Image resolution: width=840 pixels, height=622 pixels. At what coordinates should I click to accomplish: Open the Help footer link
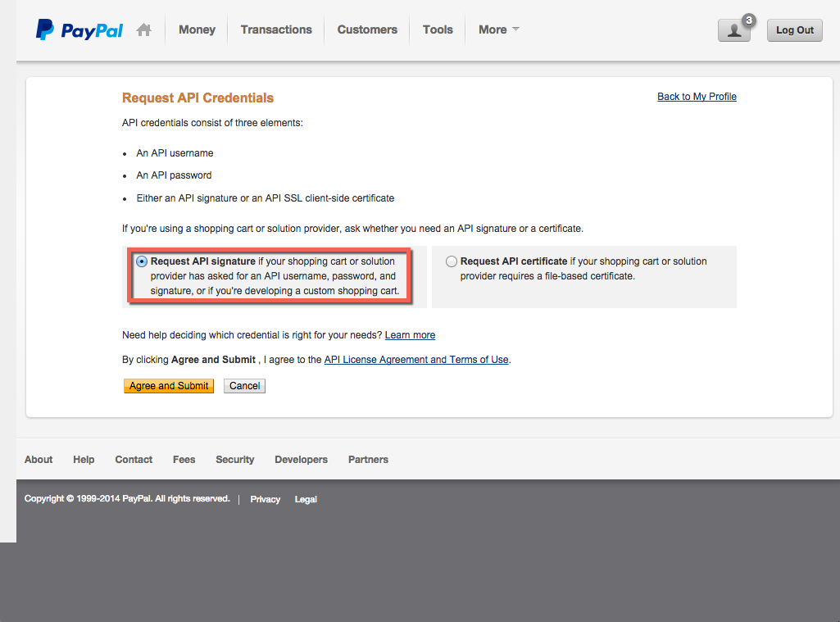(x=84, y=460)
